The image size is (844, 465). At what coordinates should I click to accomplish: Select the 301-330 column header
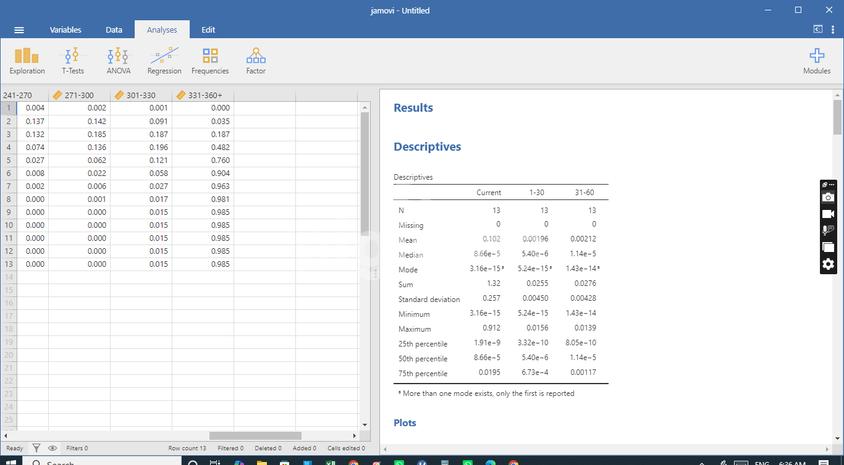[141, 95]
